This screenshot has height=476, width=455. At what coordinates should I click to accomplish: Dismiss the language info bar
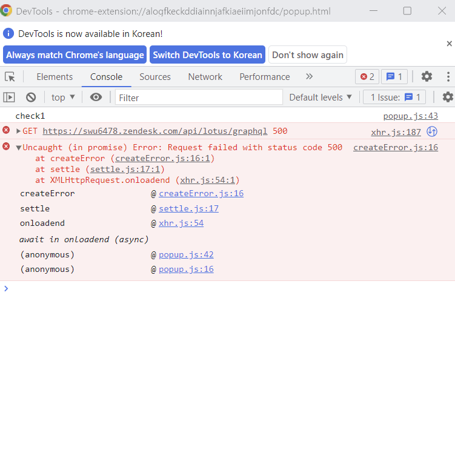[449, 44]
